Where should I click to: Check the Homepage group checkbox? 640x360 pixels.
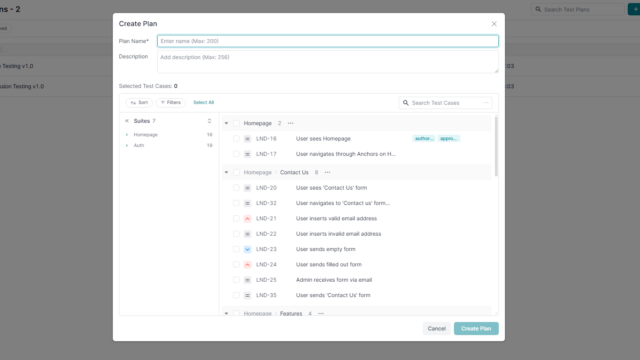pos(236,123)
